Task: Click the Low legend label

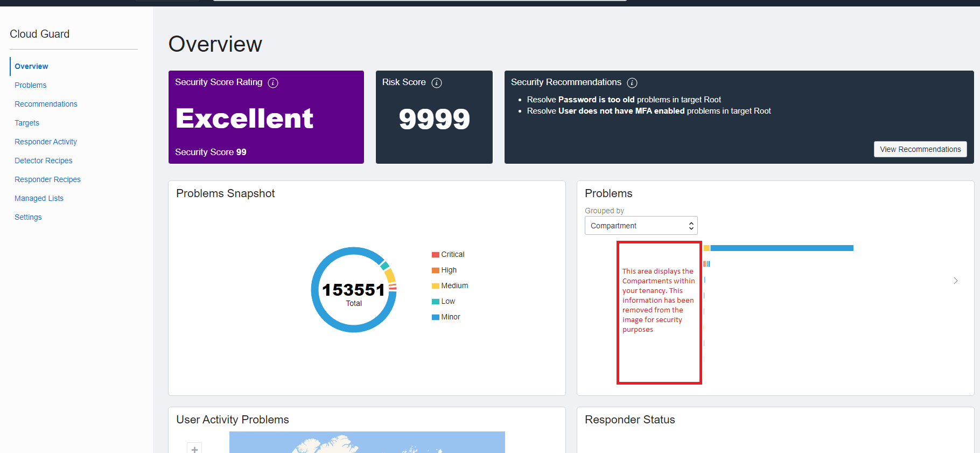Action: coord(448,302)
